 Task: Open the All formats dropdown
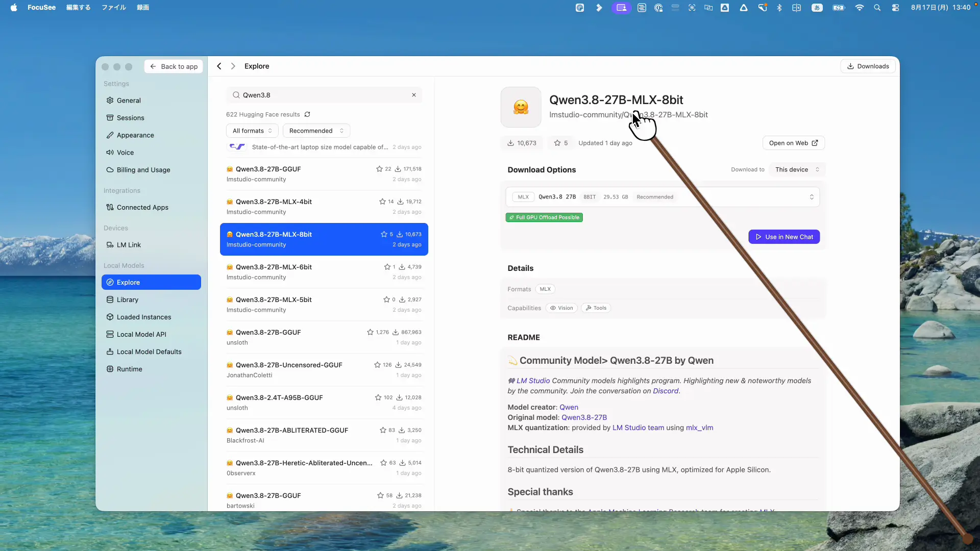coord(252,131)
